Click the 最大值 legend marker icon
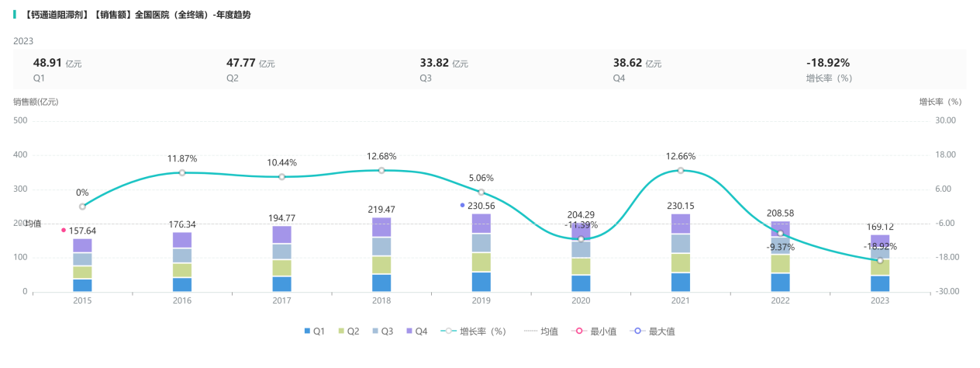Image resolution: width=980 pixels, height=368 pixels. click(x=637, y=332)
